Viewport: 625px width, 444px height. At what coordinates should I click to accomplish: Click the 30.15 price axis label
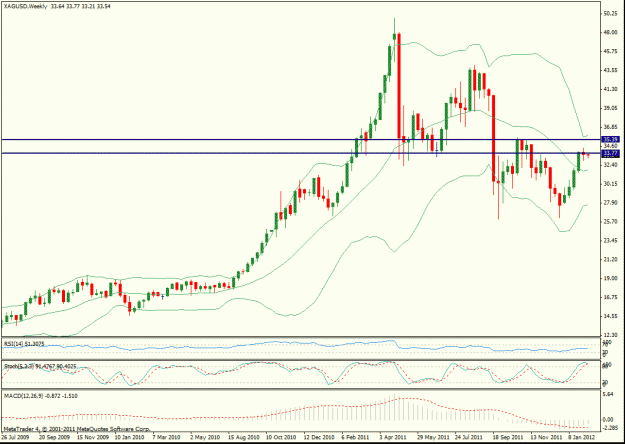(x=611, y=184)
